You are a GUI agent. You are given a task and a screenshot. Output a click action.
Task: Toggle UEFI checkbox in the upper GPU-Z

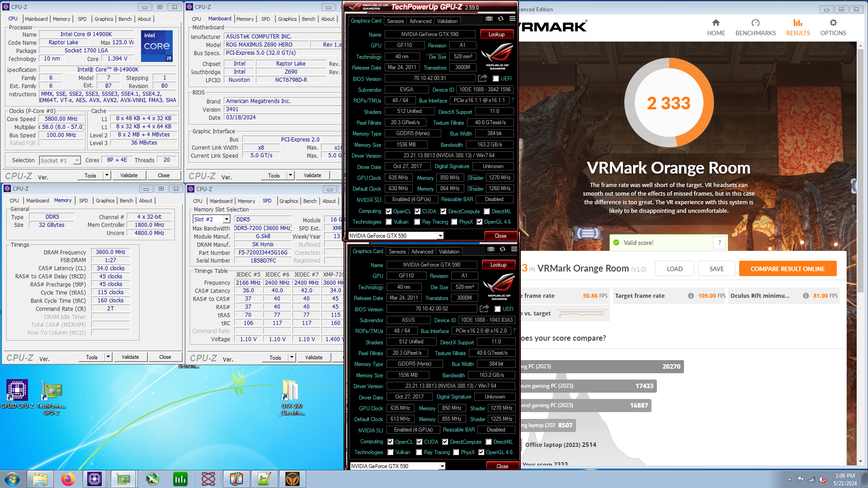click(x=496, y=79)
